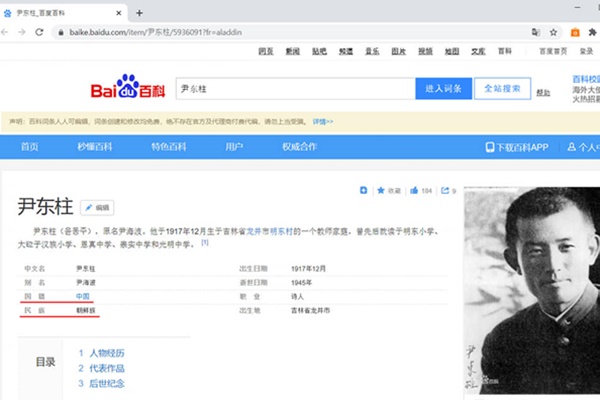The image size is (600, 400).
Task: Open 详情>> link in notice banner
Action: pos(323,122)
